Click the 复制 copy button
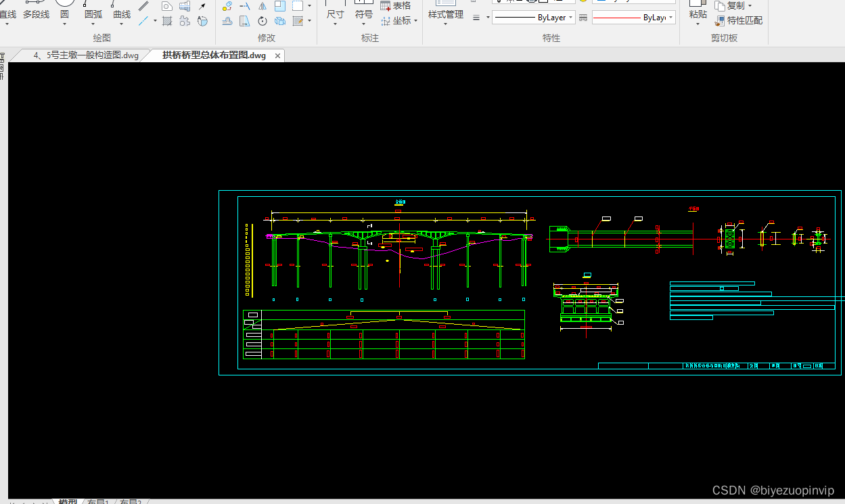The image size is (845, 504). (x=731, y=5)
